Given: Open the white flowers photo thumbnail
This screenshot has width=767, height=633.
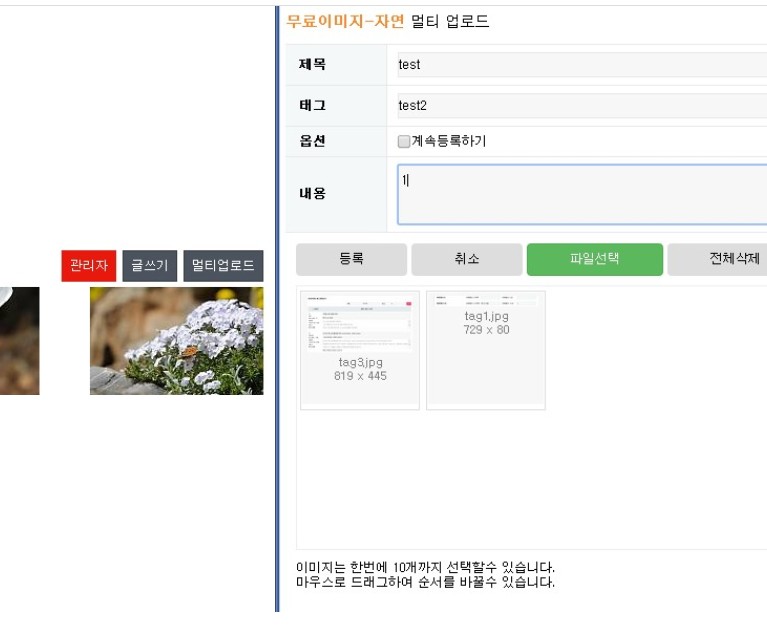Looking at the screenshot, I should tap(176, 341).
